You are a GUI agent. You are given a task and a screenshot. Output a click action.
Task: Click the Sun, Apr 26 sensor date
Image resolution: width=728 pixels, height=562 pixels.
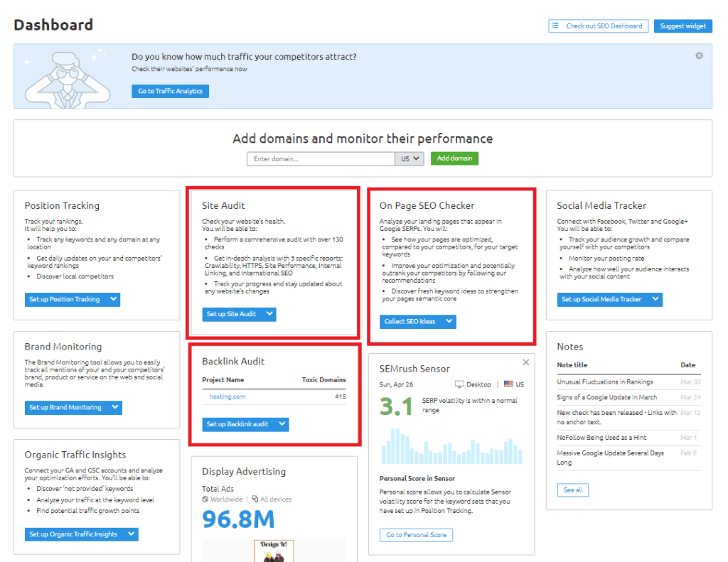click(396, 384)
